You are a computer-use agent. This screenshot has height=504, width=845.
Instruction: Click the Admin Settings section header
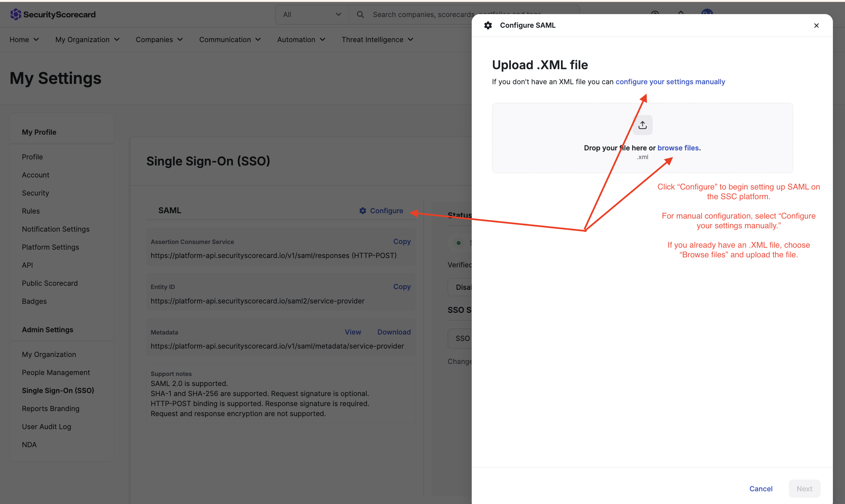48,330
